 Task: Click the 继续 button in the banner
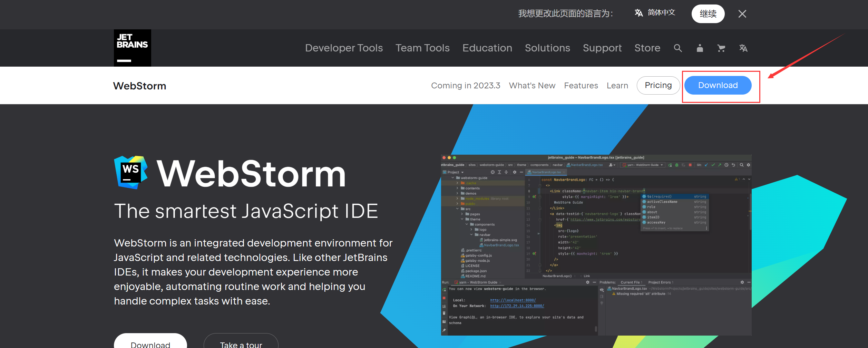[708, 14]
